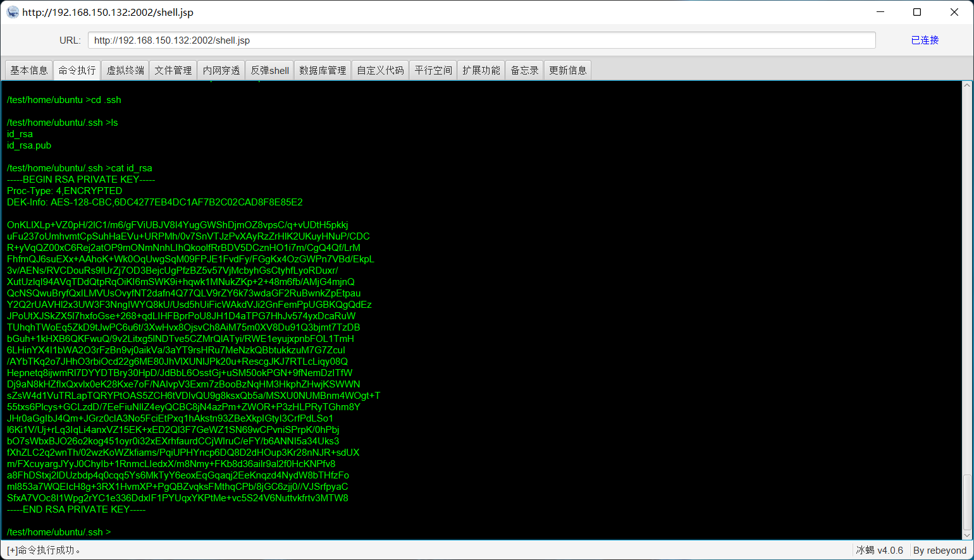The height and width of the screenshot is (560, 974).
Task: Click the application icon in title bar
Action: 13,12
